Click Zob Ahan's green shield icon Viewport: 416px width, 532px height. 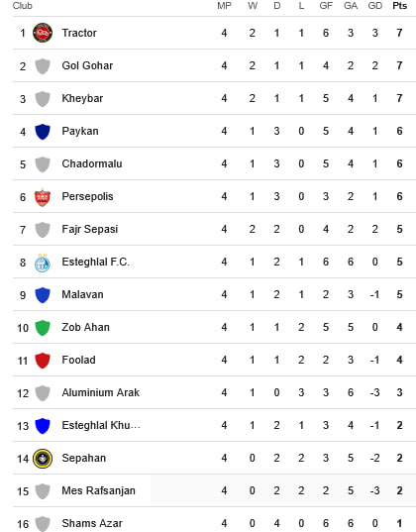coord(43,328)
